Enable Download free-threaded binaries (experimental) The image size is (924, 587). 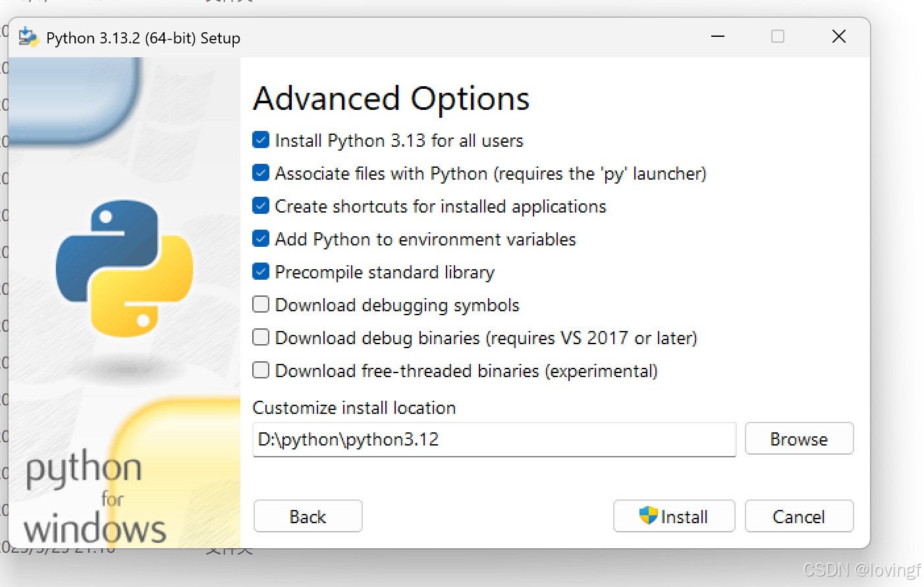(x=261, y=370)
